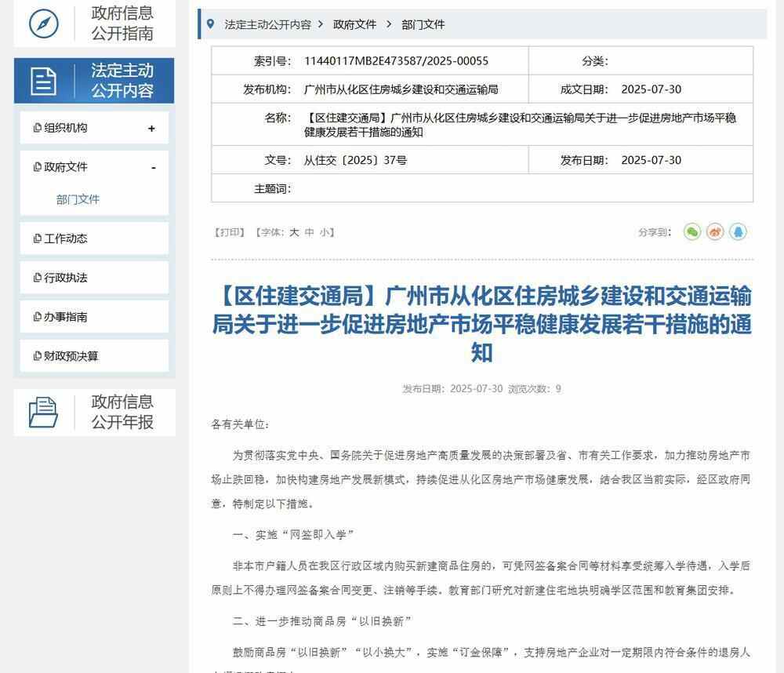784x673 pixels.
Task: Select 办事指南 in the sidebar
Action: click(66, 317)
